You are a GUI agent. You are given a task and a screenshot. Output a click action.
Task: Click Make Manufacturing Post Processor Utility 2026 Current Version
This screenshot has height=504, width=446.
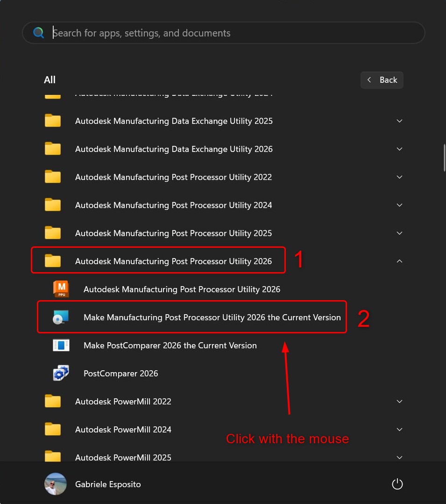tap(212, 317)
